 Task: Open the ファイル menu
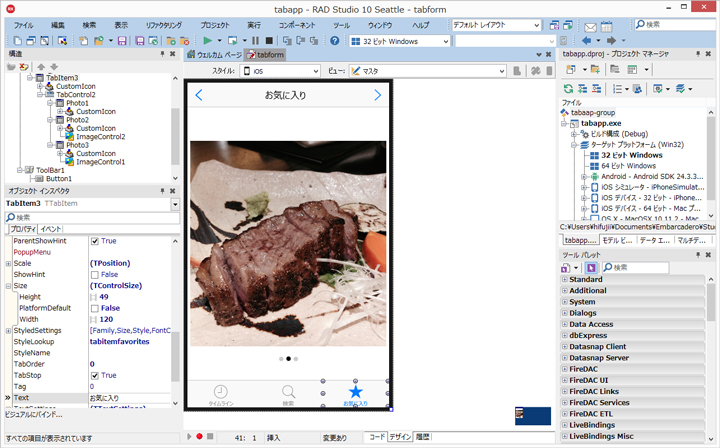23,25
